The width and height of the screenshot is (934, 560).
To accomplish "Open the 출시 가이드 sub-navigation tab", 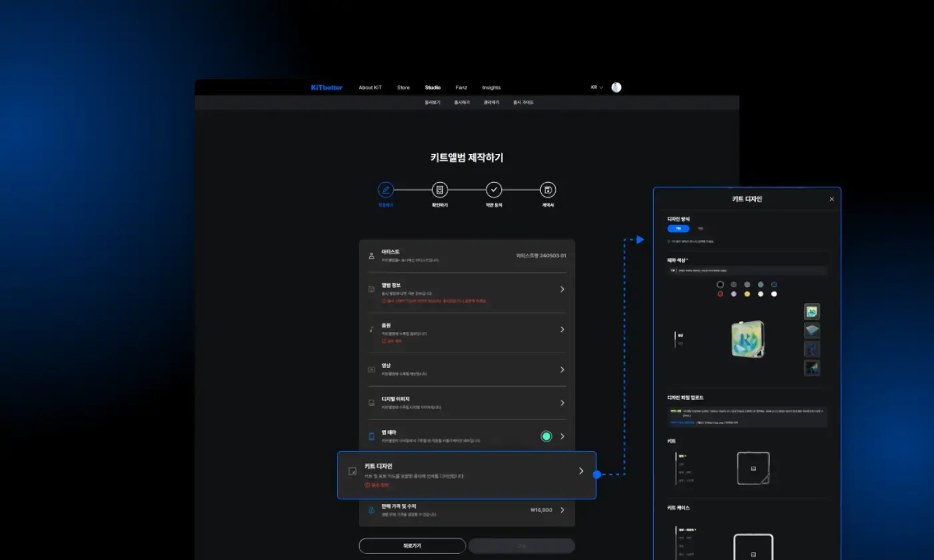I will click(x=523, y=103).
